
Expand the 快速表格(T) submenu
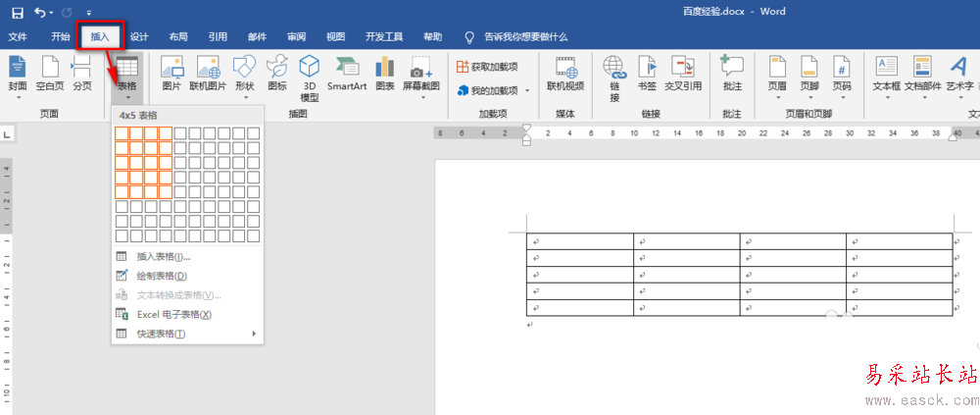[x=187, y=335]
